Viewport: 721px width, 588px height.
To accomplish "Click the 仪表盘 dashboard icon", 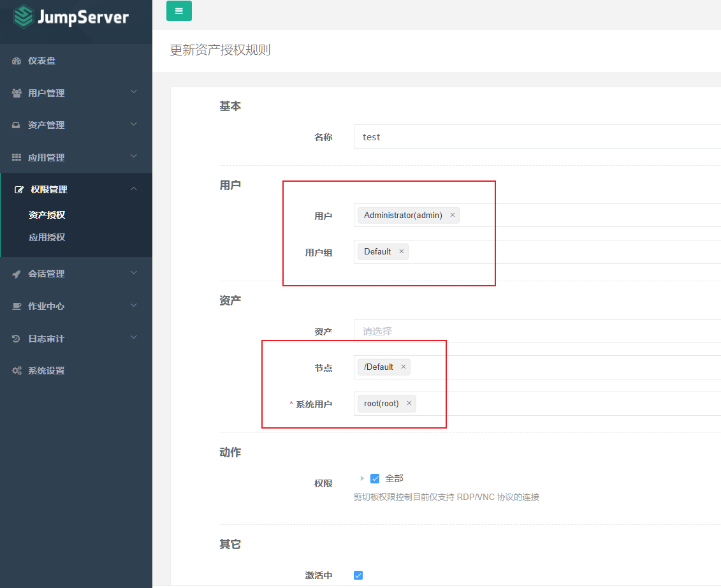I will 17,61.
